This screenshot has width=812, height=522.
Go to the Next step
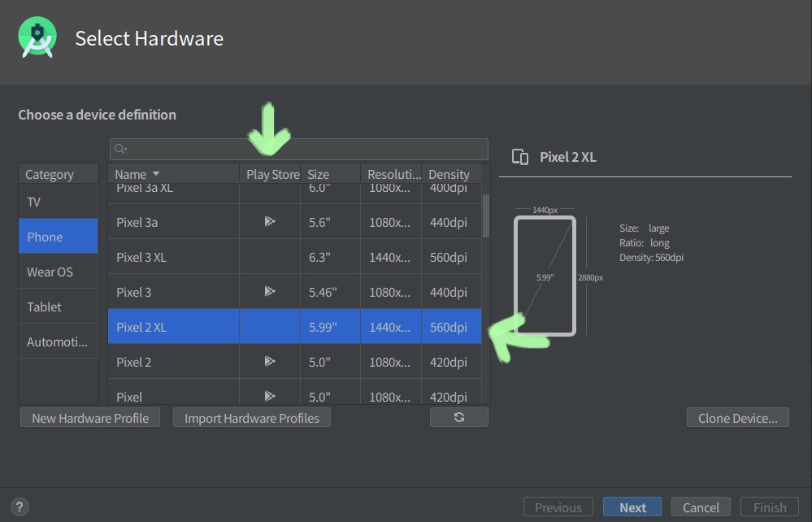632,507
